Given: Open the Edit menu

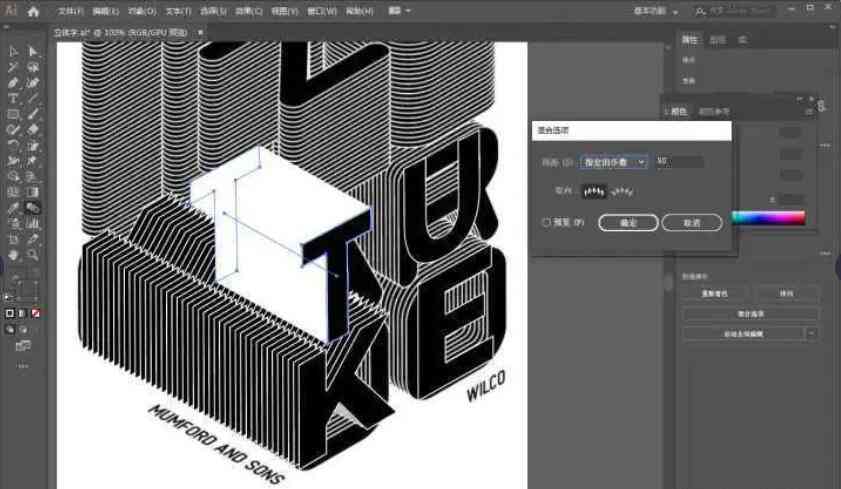Looking at the screenshot, I should click(x=106, y=11).
